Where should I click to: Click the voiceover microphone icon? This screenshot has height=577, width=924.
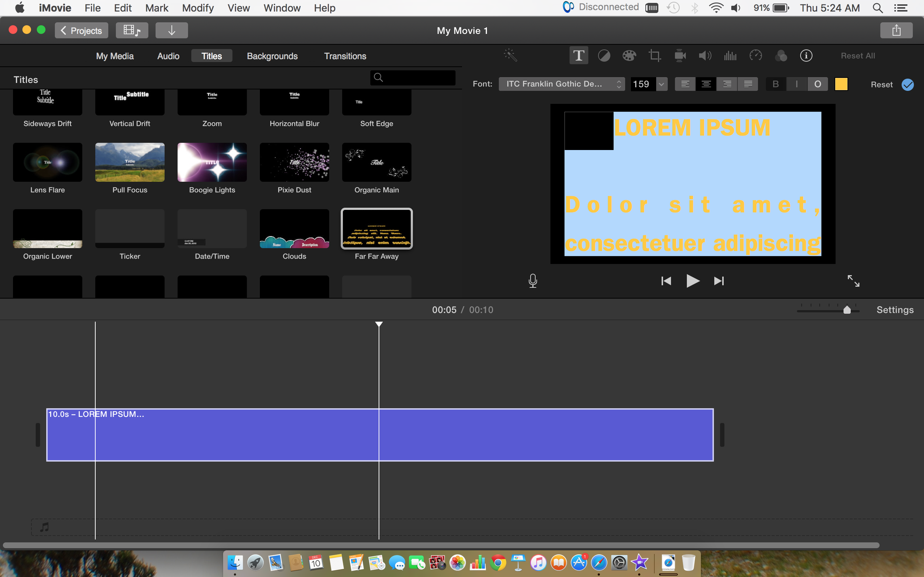click(533, 281)
